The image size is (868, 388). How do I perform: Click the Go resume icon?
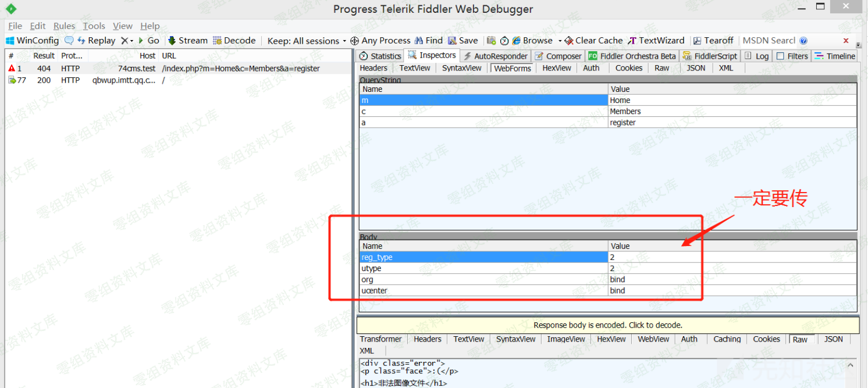pos(141,41)
